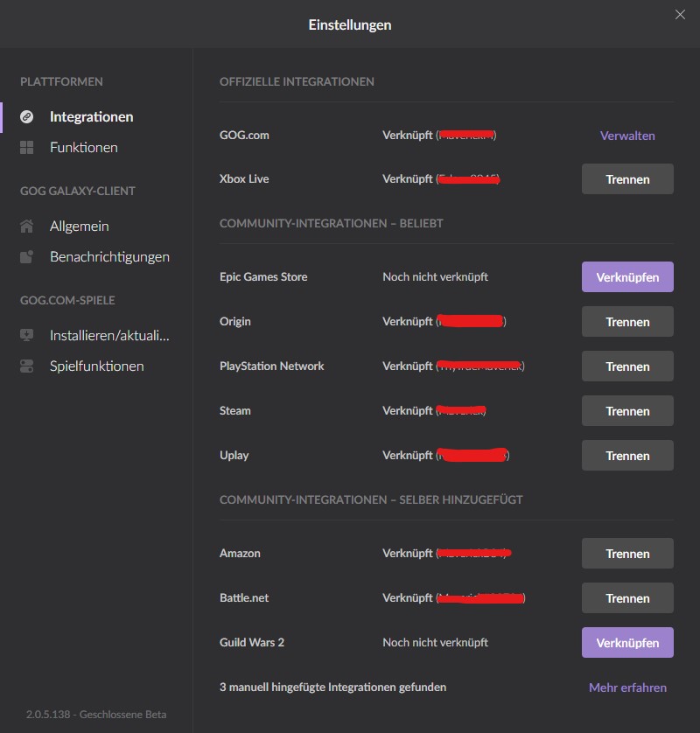This screenshot has height=733, width=700.
Task: Click version text 2.0.5.138 - Geschlossene Beta
Action: [x=96, y=715]
